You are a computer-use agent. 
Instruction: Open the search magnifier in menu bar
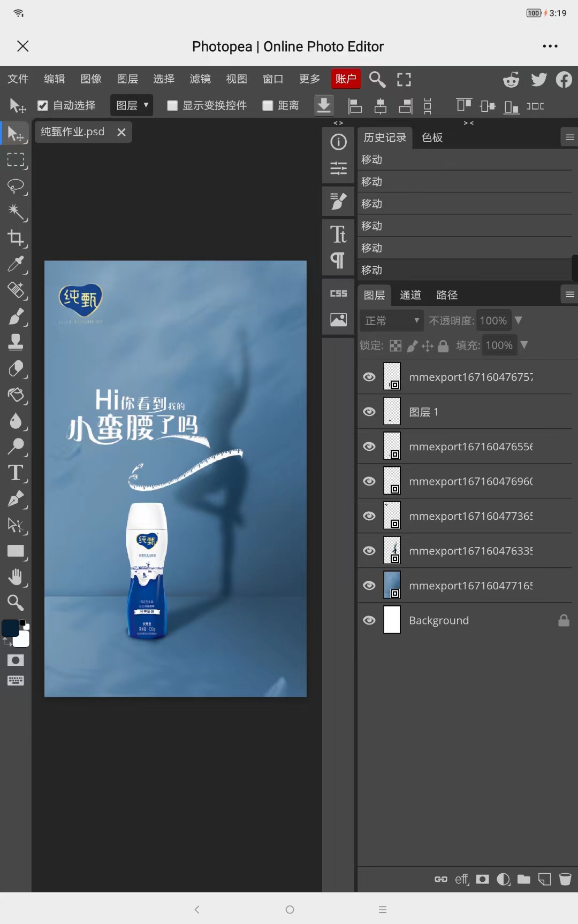(377, 79)
